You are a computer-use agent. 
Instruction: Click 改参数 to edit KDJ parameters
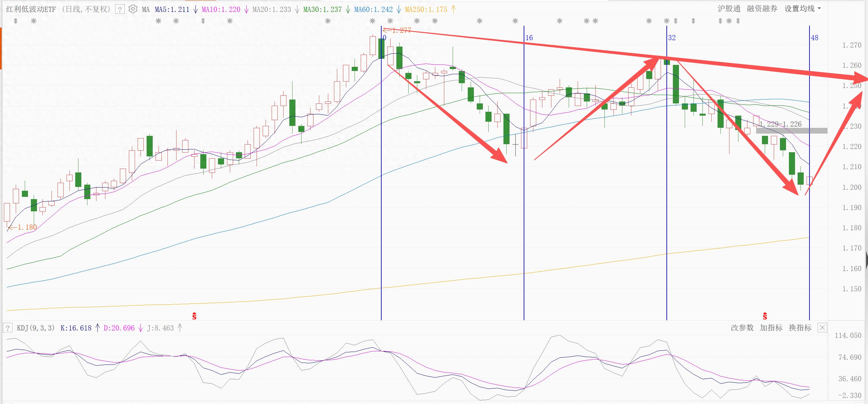pyautogui.click(x=742, y=328)
